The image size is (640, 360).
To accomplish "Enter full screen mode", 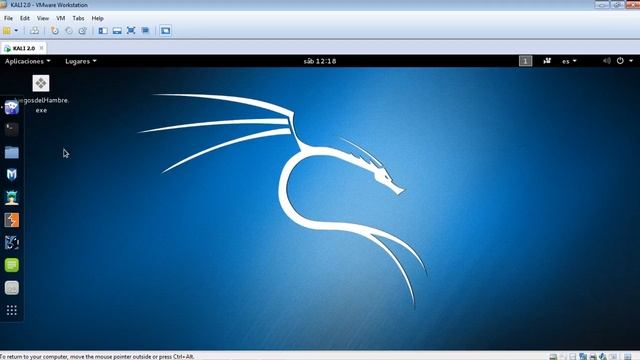I will pos(131,31).
